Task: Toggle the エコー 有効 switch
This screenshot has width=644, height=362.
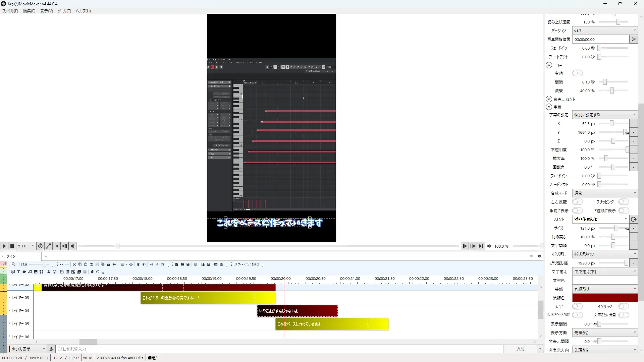Action: pyautogui.click(x=577, y=73)
